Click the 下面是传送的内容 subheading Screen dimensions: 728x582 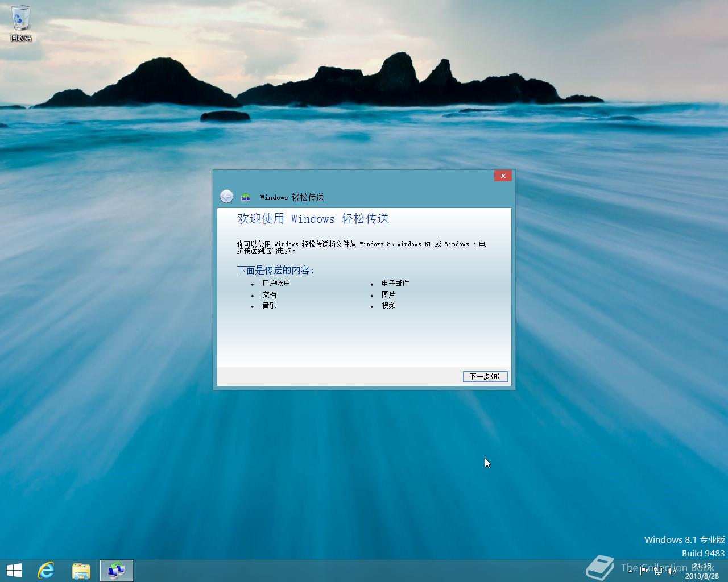click(275, 270)
